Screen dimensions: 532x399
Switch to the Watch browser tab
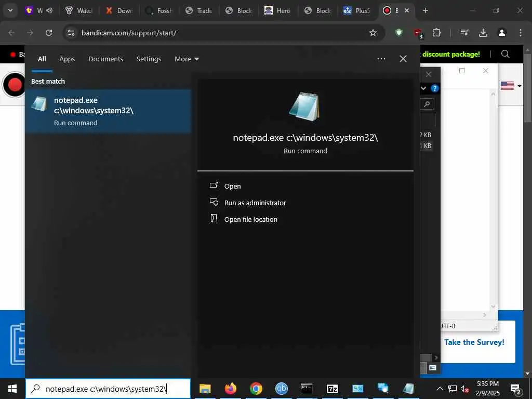coord(80,11)
